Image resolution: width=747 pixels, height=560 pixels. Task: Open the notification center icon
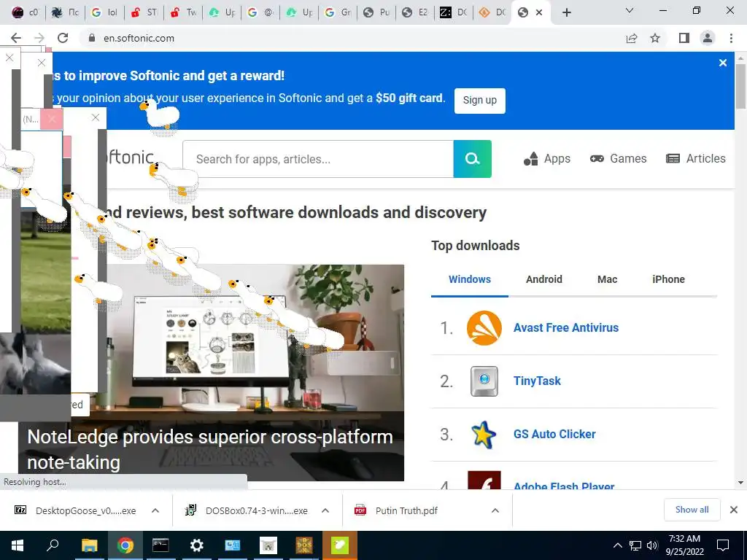click(x=723, y=545)
